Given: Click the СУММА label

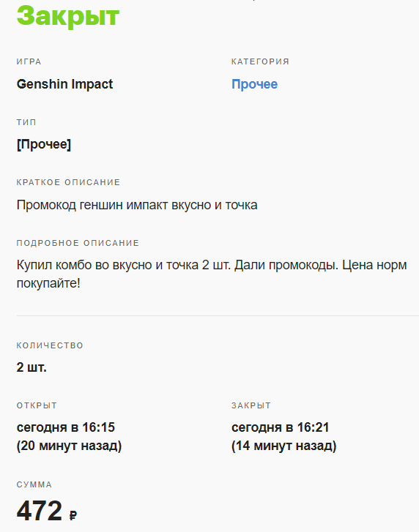Looking at the screenshot, I should (34, 484).
